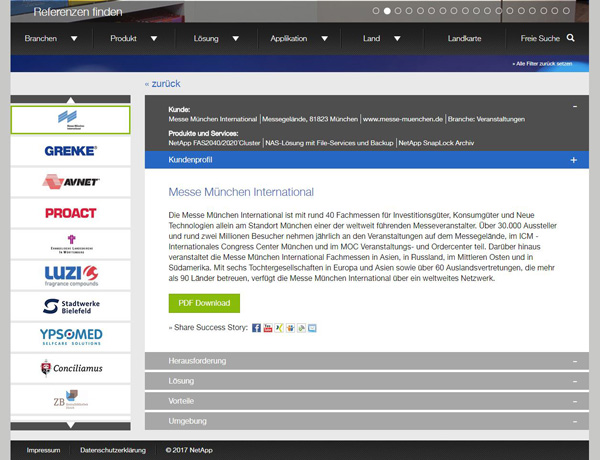Open the Applikation filter dropdown
This screenshot has width=600, height=460.
click(299, 38)
